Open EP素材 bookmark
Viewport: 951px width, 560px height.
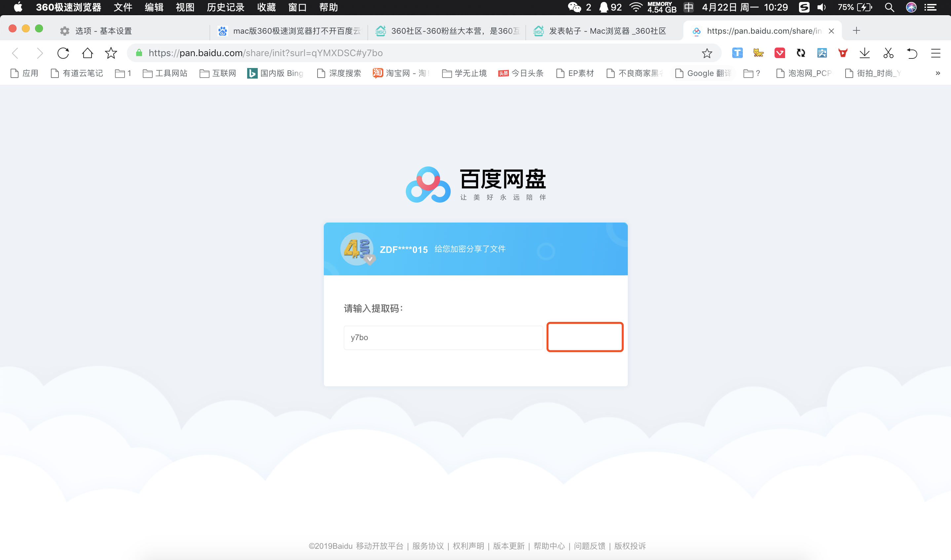click(x=575, y=73)
